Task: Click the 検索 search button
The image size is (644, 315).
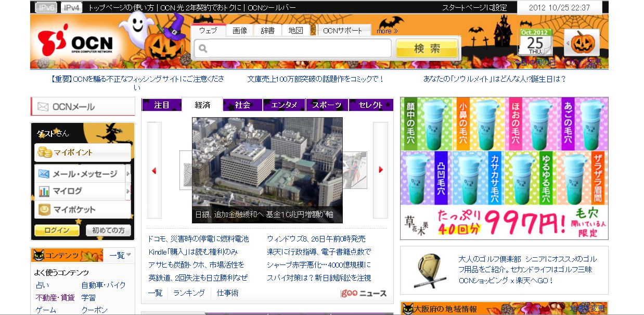Action: pos(427,48)
